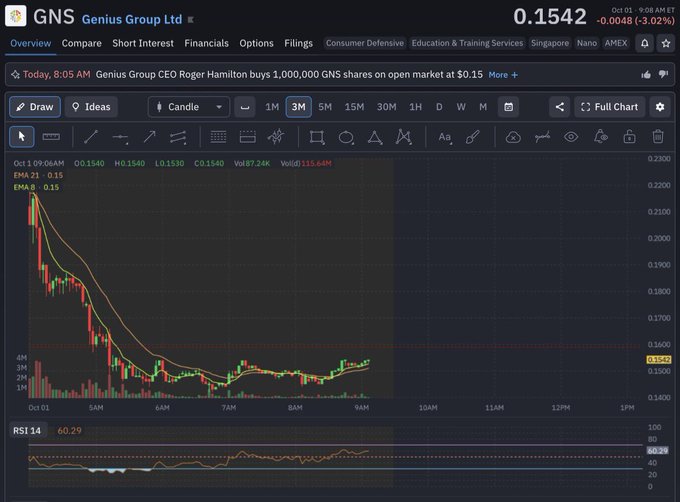680x502 pixels.
Task: Open the share chart icon
Action: pos(559,107)
